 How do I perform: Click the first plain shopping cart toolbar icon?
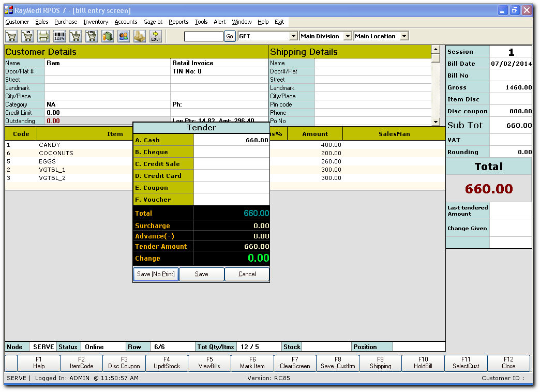click(11, 36)
